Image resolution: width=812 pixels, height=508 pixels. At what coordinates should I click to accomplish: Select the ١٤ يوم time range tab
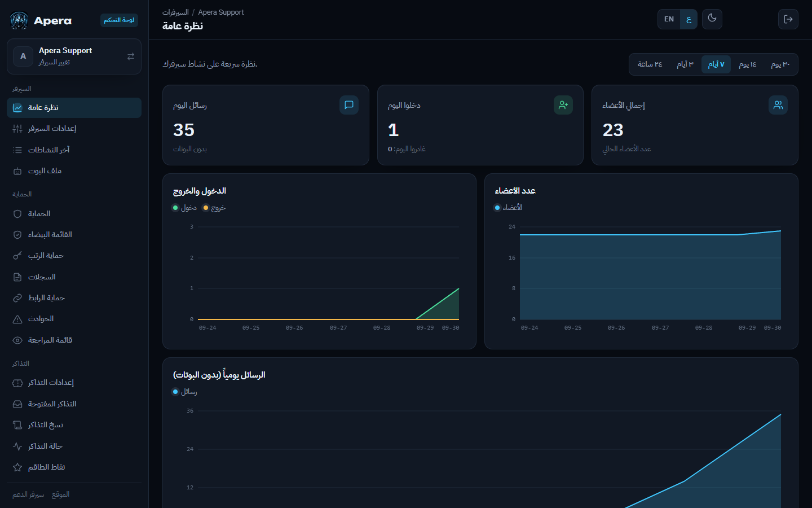click(748, 64)
